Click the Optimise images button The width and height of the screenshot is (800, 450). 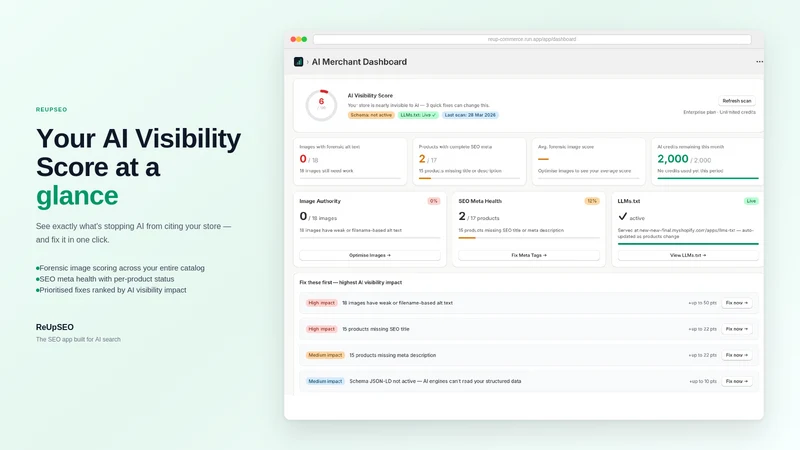pyautogui.click(x=370, y=255)
